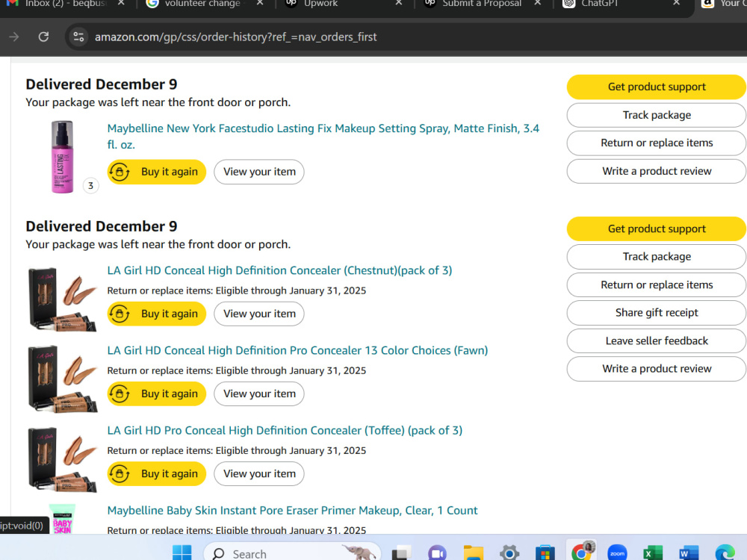Get product support for the setting spray order

point(657,87)
